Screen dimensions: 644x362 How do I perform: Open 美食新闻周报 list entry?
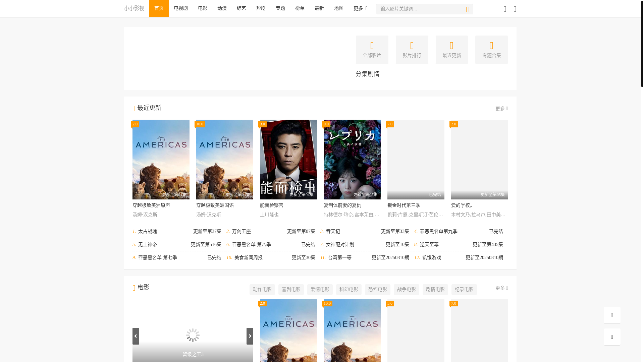271,258
